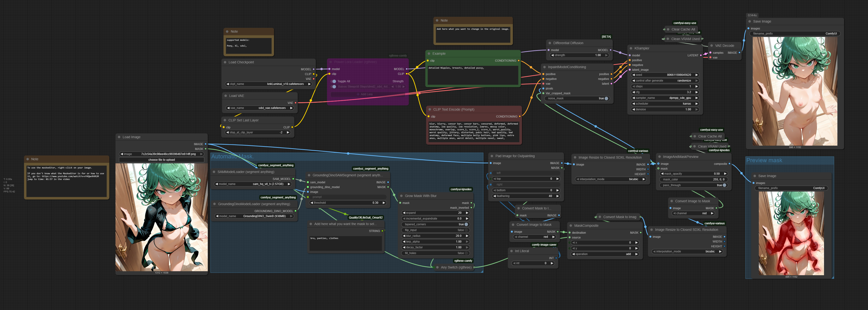Collapse the Load Checkpoint node dot
Screen dimensions: 868x310
tap(225, 62)
